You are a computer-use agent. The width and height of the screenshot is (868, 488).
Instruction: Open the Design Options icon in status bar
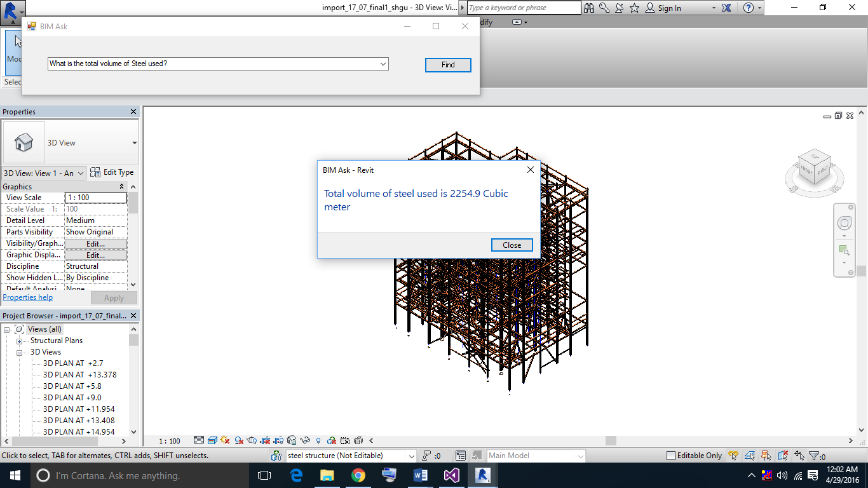pyautogui.click(x=461, y=456)
